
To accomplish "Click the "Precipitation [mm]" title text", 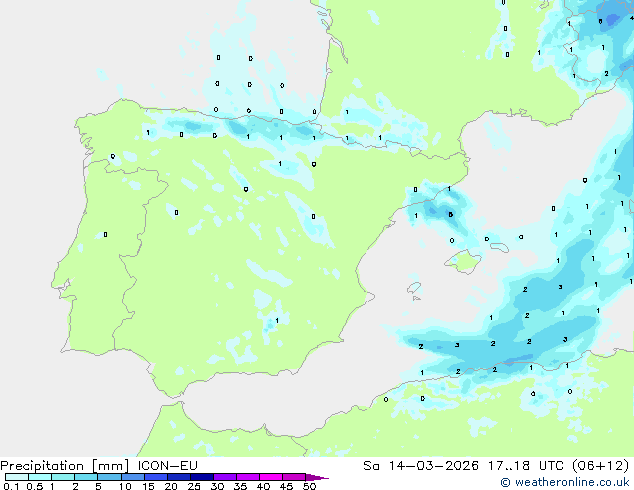I will coord(65,466).
